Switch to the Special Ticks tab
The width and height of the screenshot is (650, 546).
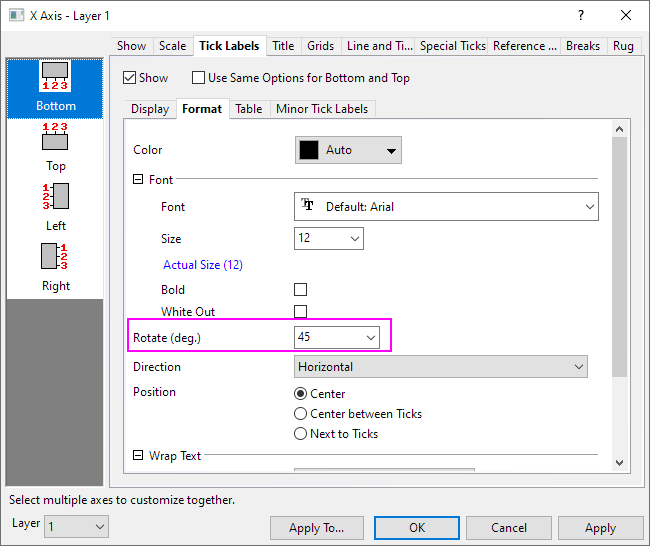coord(452,46)
